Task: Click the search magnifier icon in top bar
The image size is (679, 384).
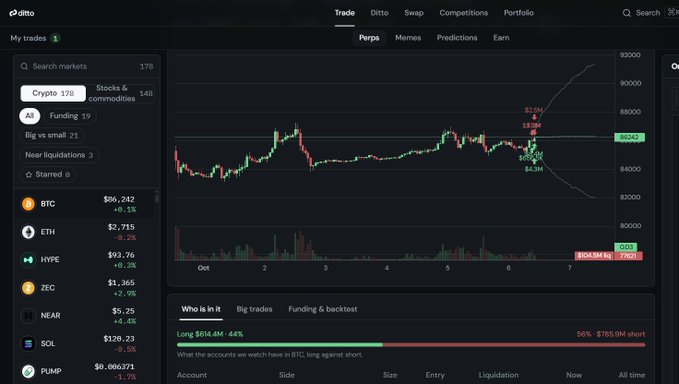Action: 627,13
